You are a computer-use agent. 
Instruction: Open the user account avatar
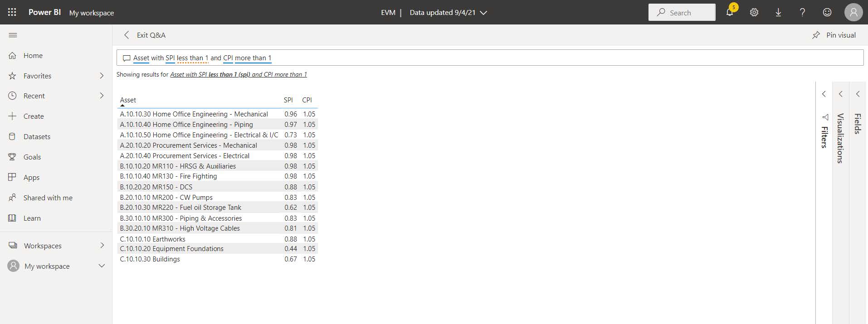(x=853, y=12)
